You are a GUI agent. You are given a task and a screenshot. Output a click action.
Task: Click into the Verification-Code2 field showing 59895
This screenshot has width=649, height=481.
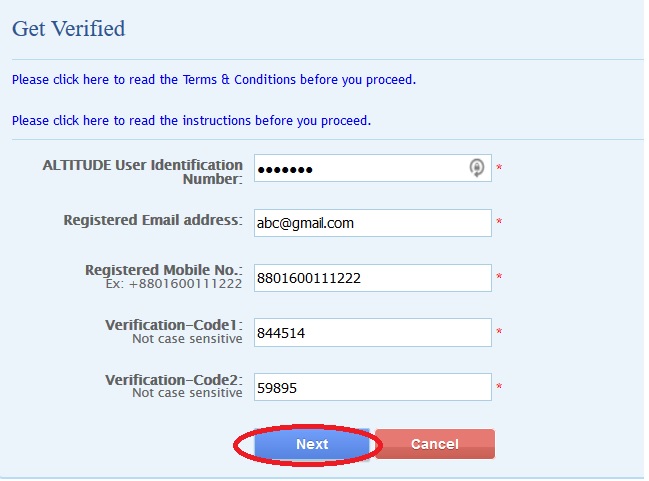372,387
